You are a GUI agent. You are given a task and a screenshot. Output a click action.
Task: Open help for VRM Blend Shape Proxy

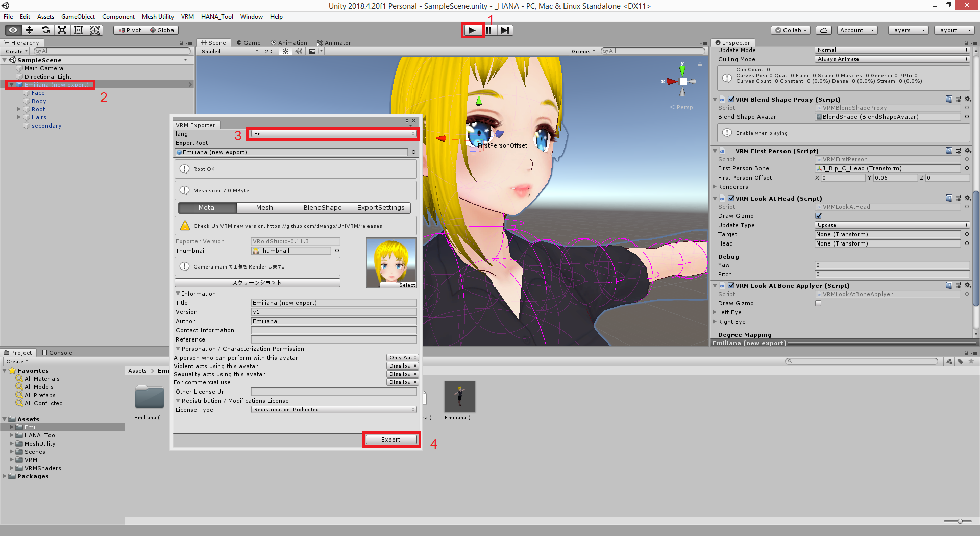click(x=949, y=99)
